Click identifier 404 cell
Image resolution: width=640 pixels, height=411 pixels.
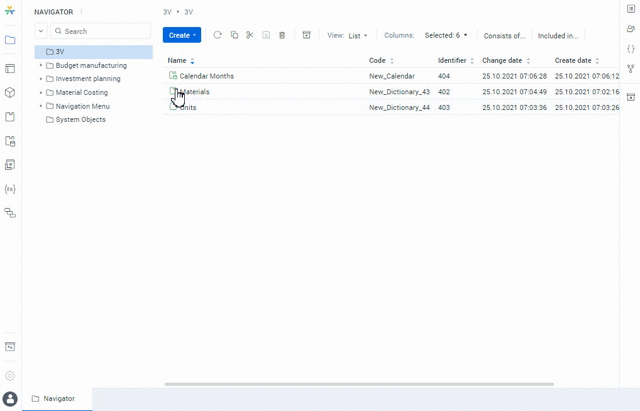444,76
